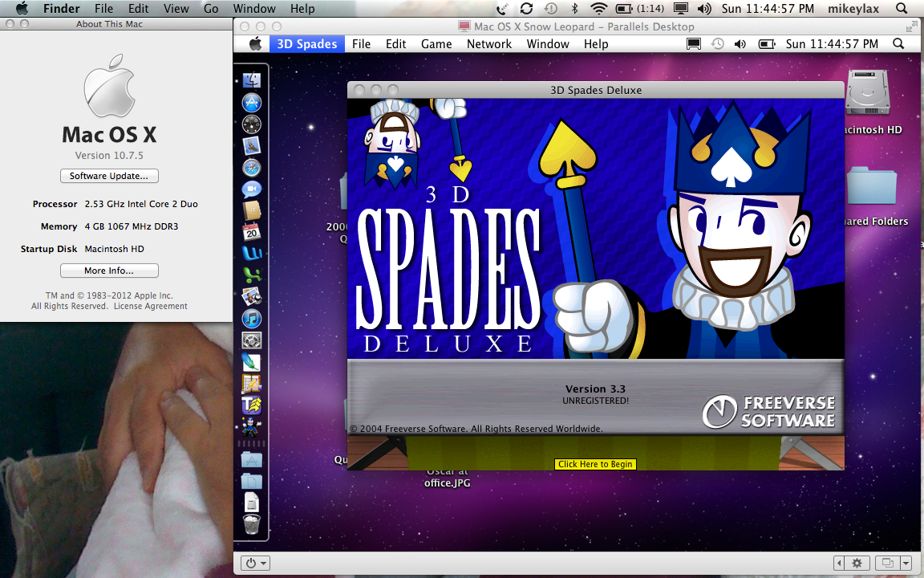This screenshot has width=924, height=578.
Task: Expand Parallels view mode dropdown arrow
Action: 906,564
